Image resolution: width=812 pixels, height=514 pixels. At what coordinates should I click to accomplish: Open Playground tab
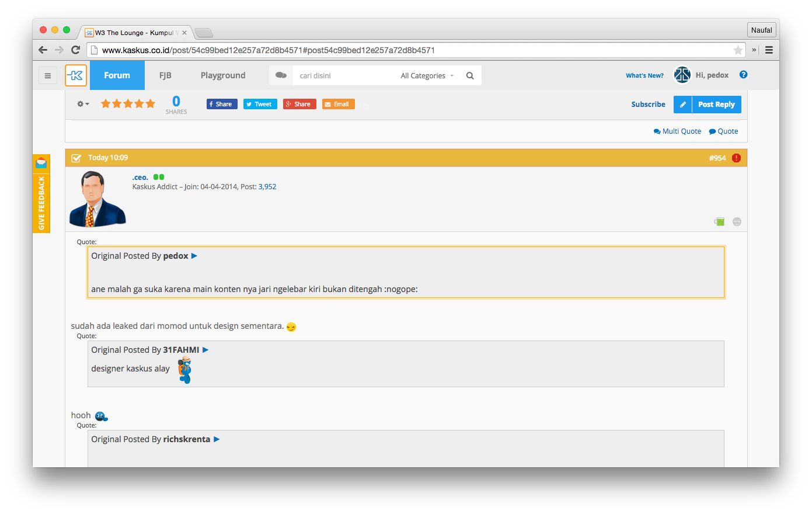223,75
